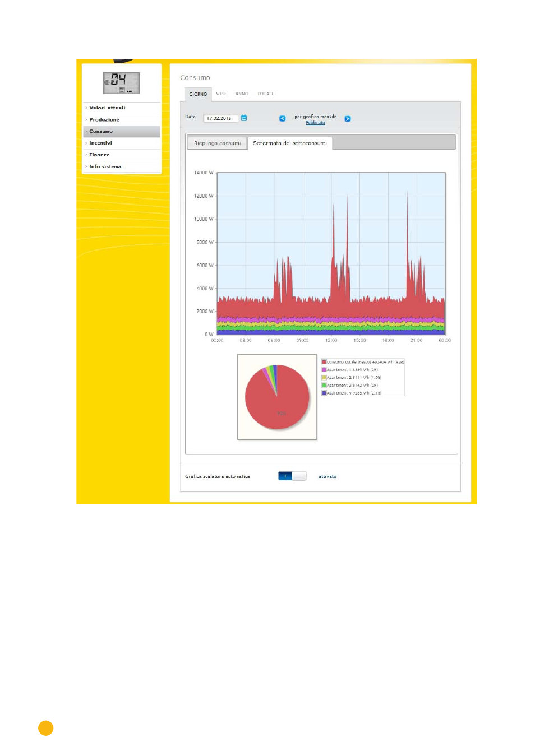
Task: Click the 'Grafica scalatura automatica' label
Action: (x=218, y=476)
